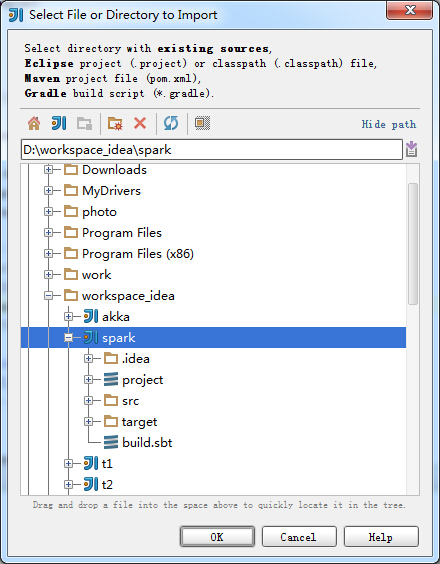Create a new folder with toolbar icon

tap(115, 124)
